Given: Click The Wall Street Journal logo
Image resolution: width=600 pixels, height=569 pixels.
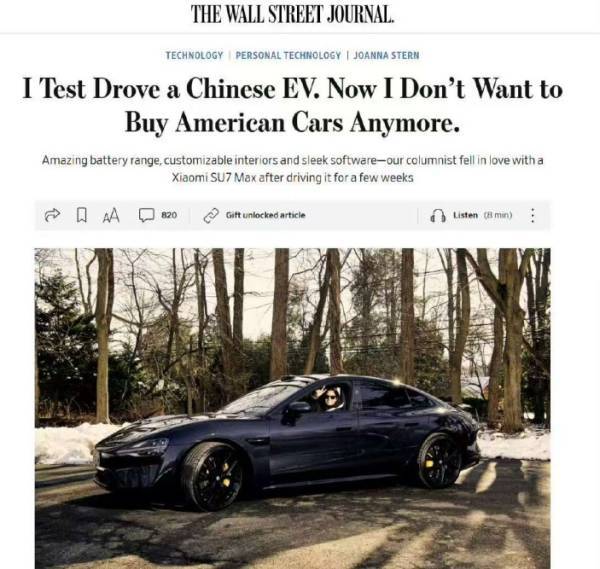Looking at the screenshot, I should click(x=292, y=15).
